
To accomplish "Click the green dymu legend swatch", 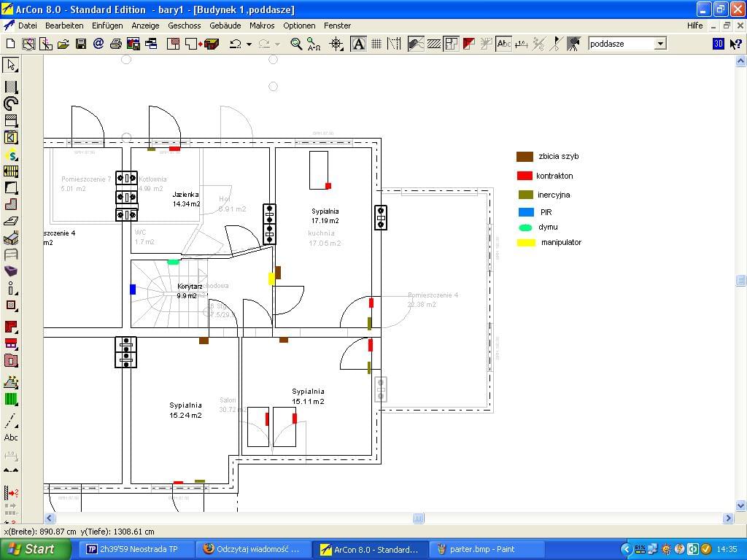I will 525,227.
